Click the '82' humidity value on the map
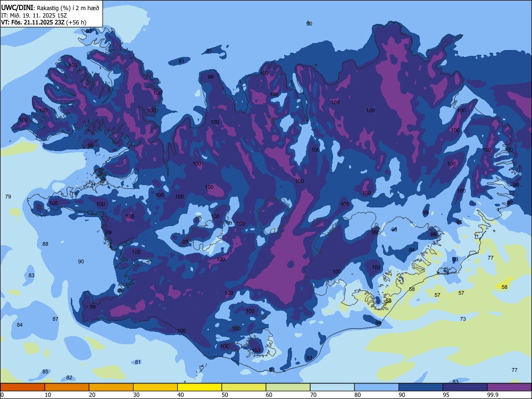 (69, 378)
